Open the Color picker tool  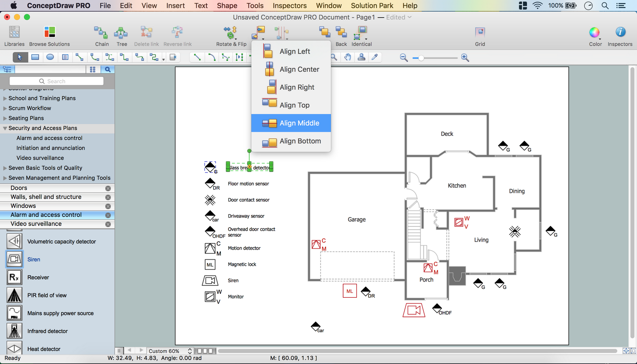(x=595, y=33)
